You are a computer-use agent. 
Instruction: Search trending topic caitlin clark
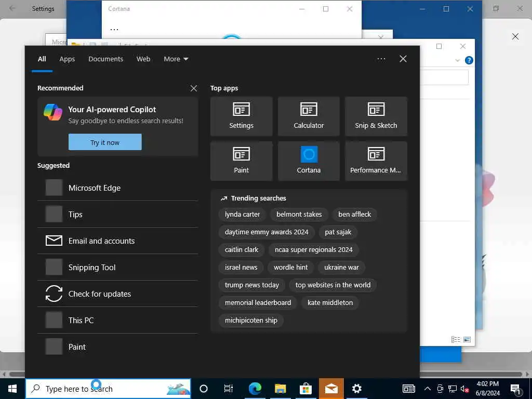242,250
